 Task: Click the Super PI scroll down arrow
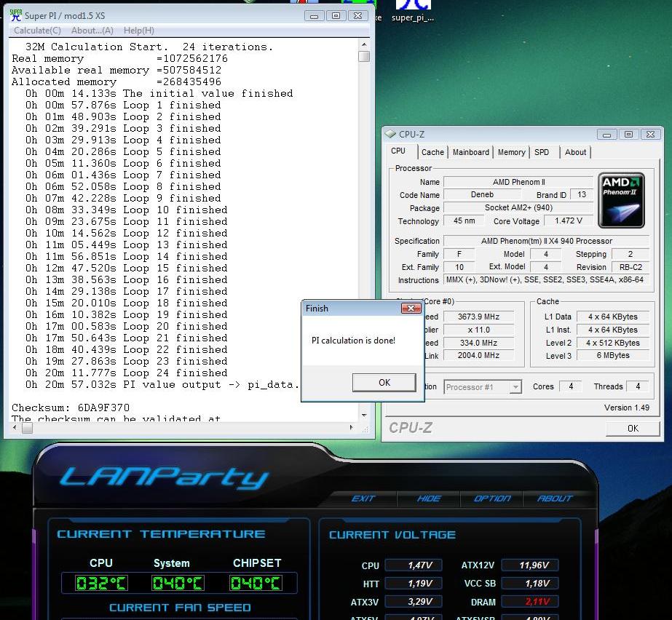pos(364,415)
